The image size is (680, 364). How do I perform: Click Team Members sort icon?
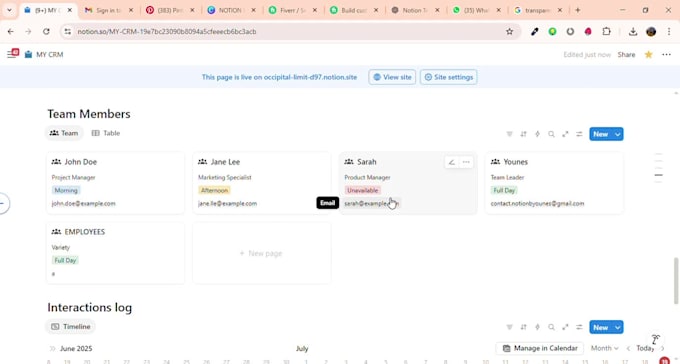click(523, 134)
